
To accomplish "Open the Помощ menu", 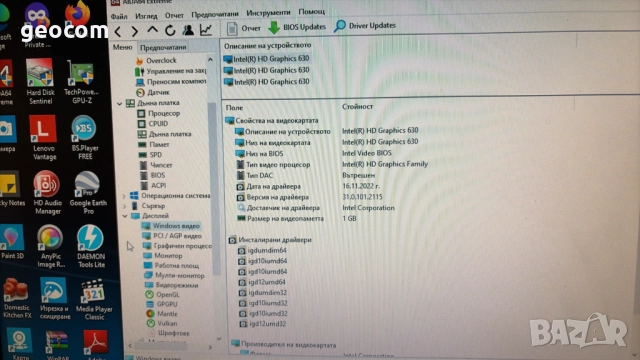I will coord(312,11).
